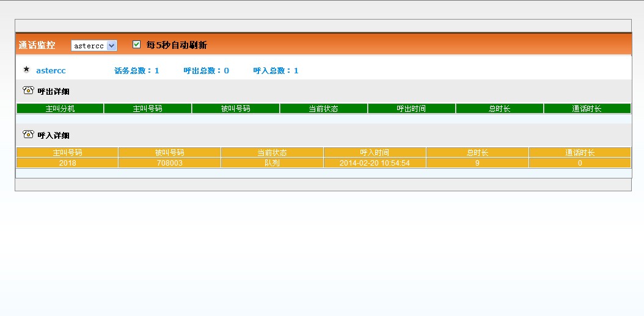The image size is (644, 316).
Task: Click the yellow 被叫号码 inbound header
Action: [169, 153]
